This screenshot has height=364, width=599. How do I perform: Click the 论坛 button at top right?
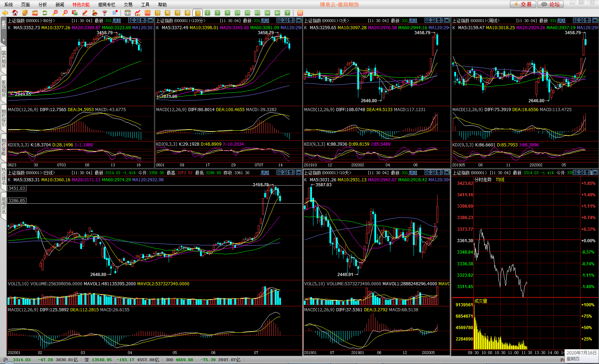pos(551,4)
